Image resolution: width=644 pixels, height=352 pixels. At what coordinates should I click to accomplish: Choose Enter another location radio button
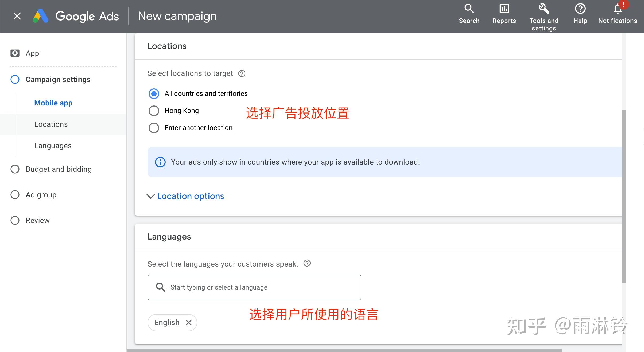click(154, 128)
